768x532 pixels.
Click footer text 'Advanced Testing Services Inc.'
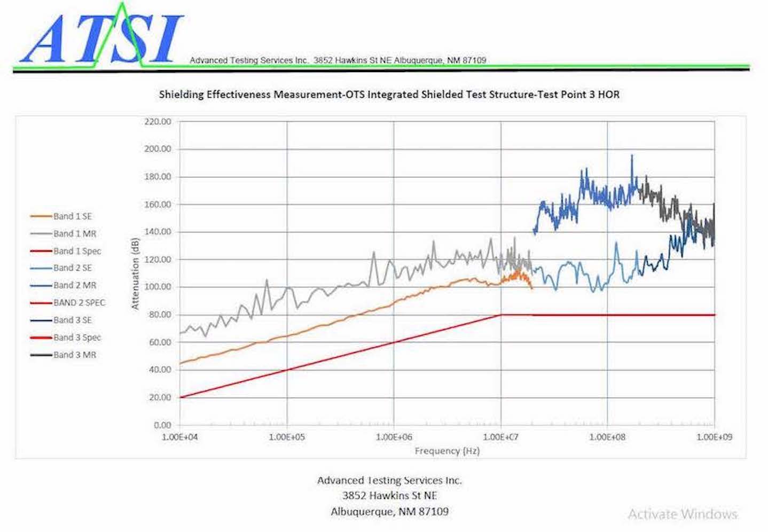coord(389,480)
